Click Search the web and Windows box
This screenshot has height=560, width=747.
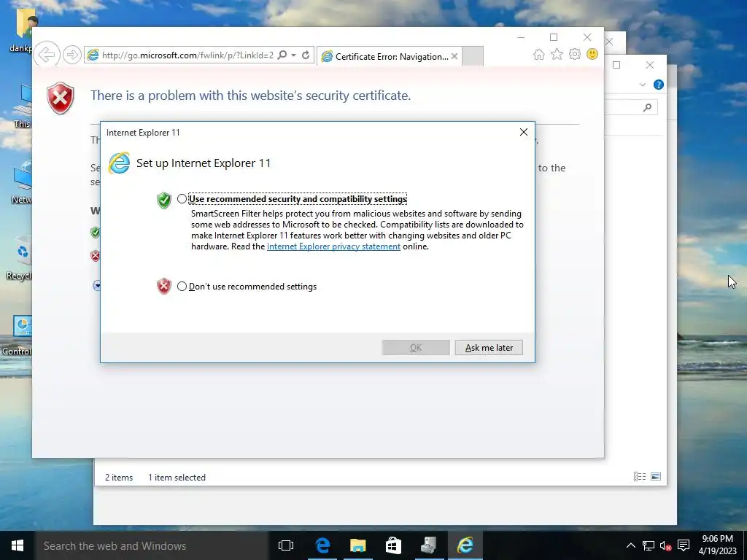pyautogui.click(x=152, y=545)
